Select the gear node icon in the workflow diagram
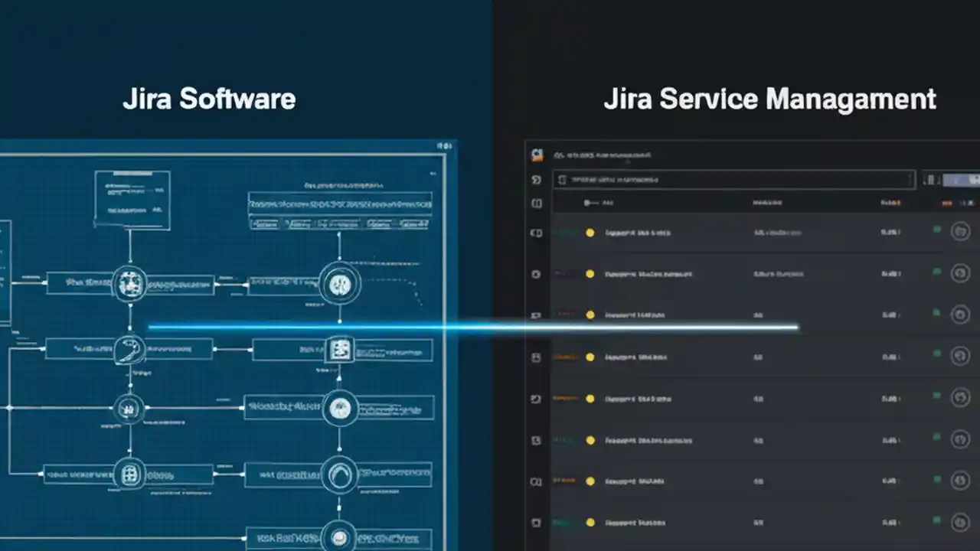980x551 pixels. pyautogui.click(x=130, y=283)
